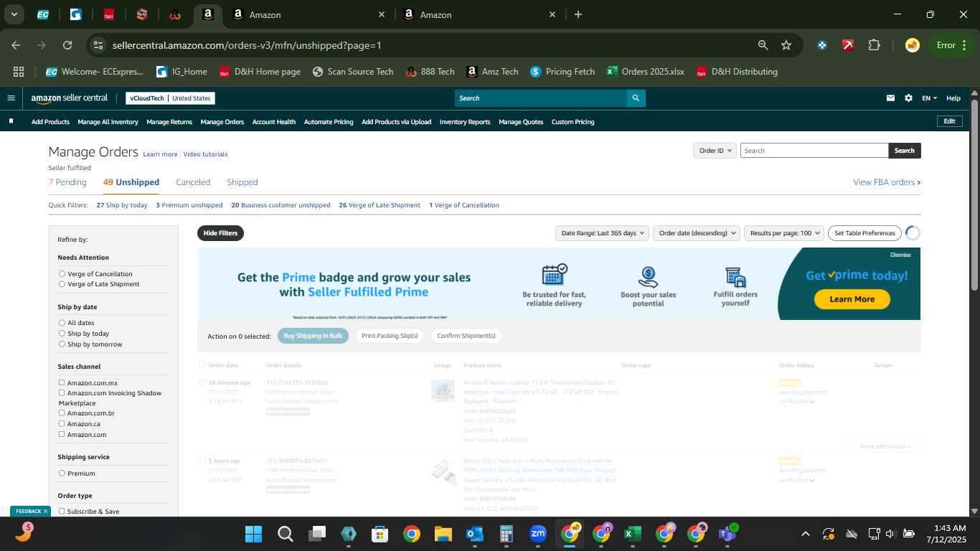Check the select-all orders checkbox in table header
This screenshot has width=980, height=551.
(202, 365)
